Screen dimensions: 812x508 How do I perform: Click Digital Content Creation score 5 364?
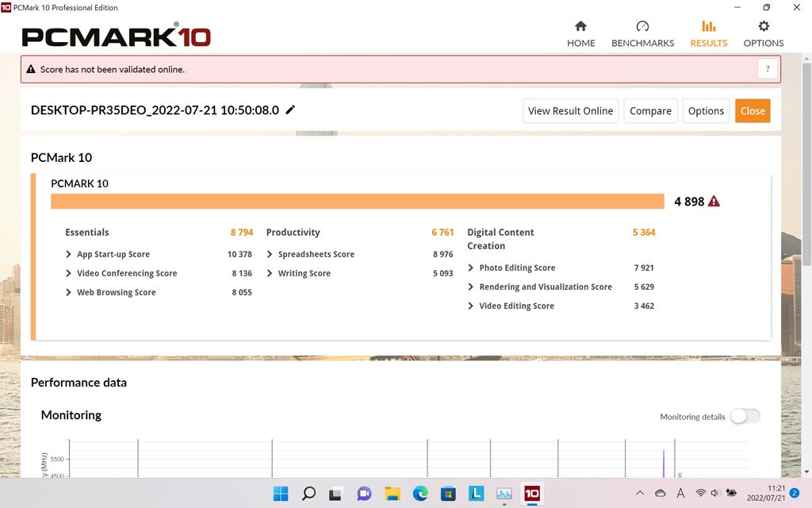644,233
